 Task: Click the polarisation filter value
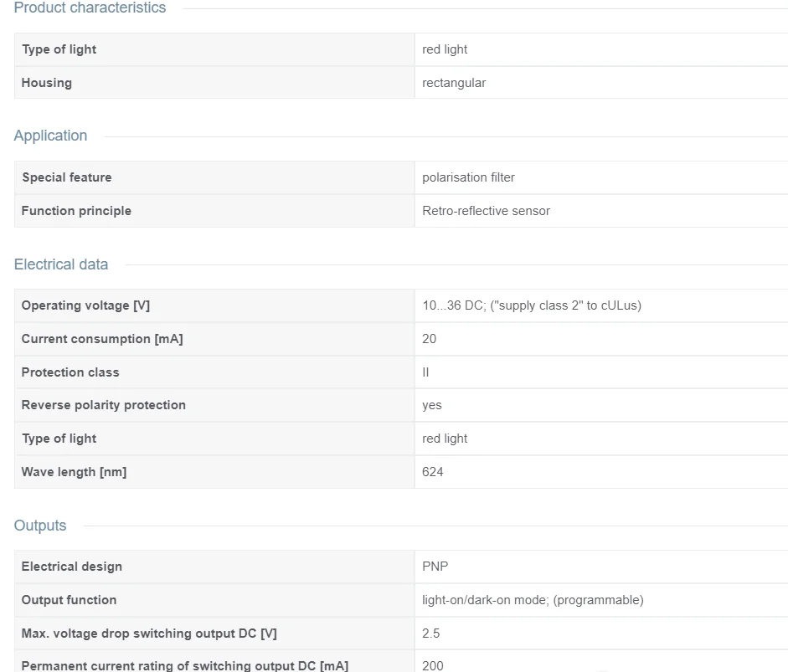pyautogui.click(x=468, y=177)
